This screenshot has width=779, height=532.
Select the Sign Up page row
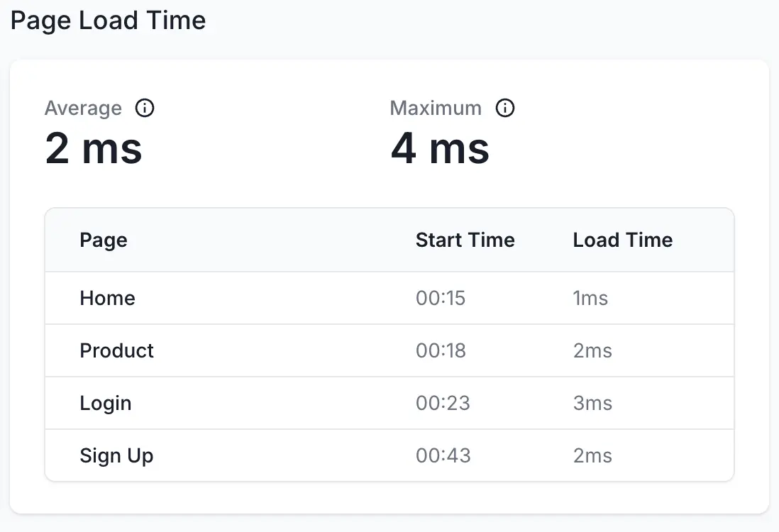[x=389, y=455]
